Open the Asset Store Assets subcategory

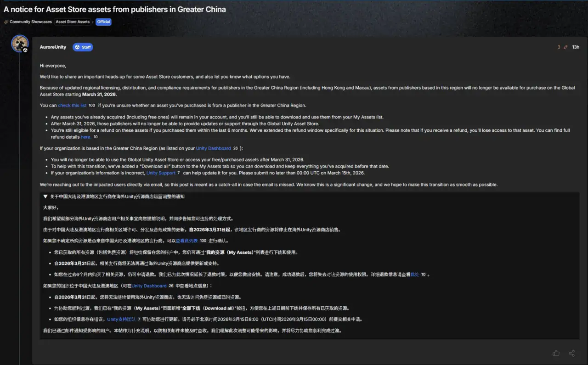pyautogui.click(x=73, y=22)
